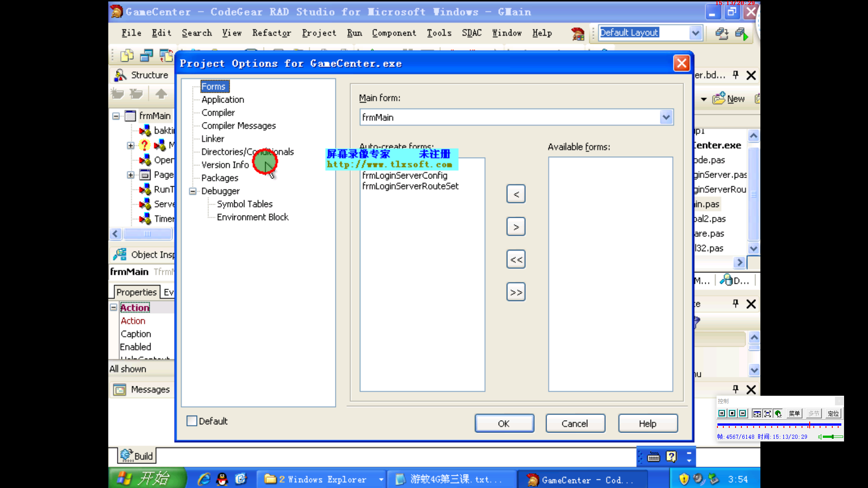Click the security shield tray icon
The width and height of the screenshot is (868, 488).
click(684, 479)
